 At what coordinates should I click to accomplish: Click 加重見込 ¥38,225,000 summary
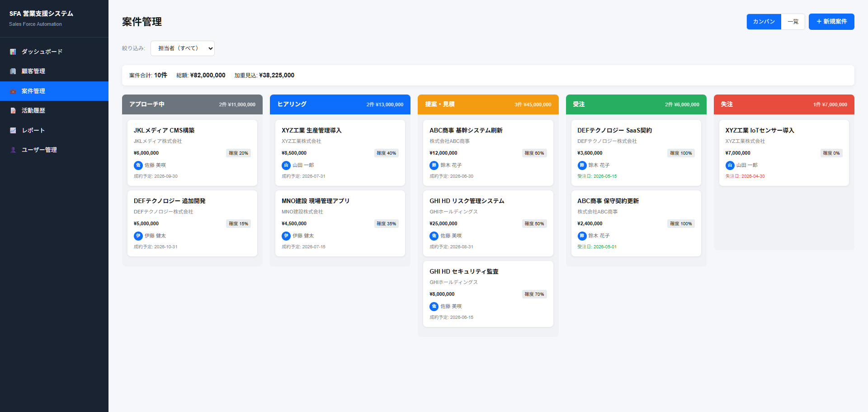point(264,76)
